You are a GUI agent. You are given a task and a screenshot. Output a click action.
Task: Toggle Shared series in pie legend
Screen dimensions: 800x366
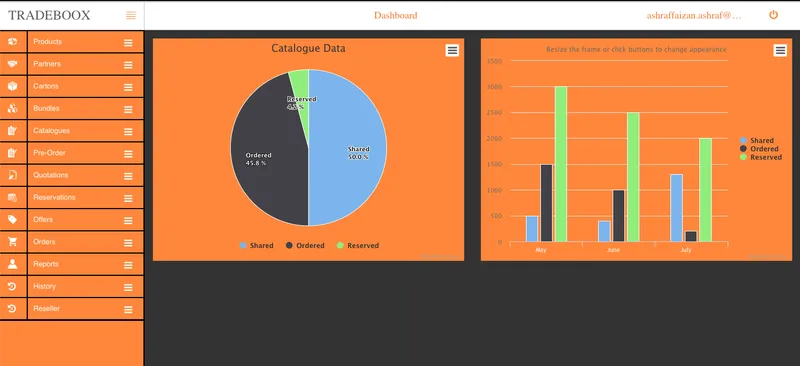(x=257, y=246)
